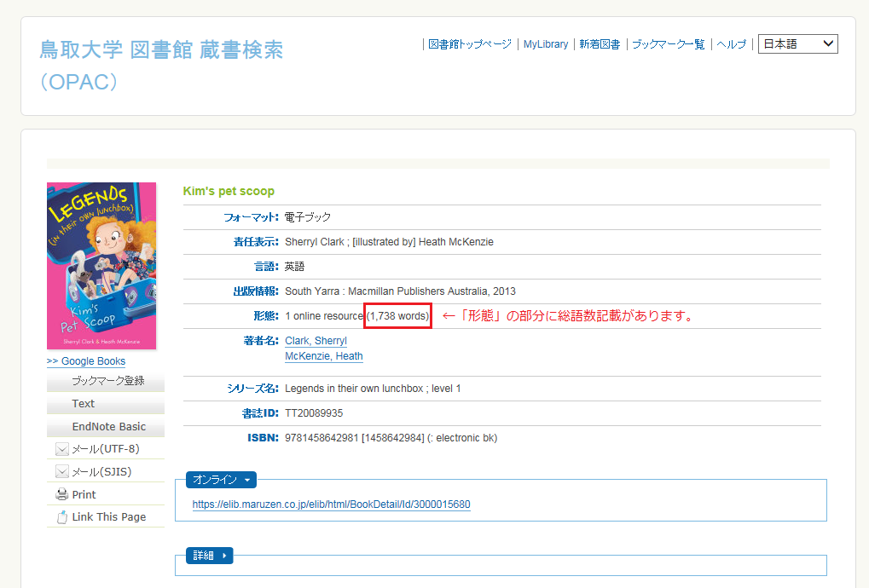
Task: Expand the 詳細 section
Action: point(209,556)
